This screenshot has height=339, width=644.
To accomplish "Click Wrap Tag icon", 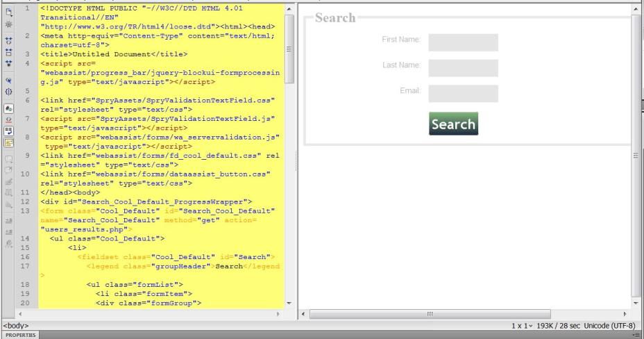I will tap(8, 181).
